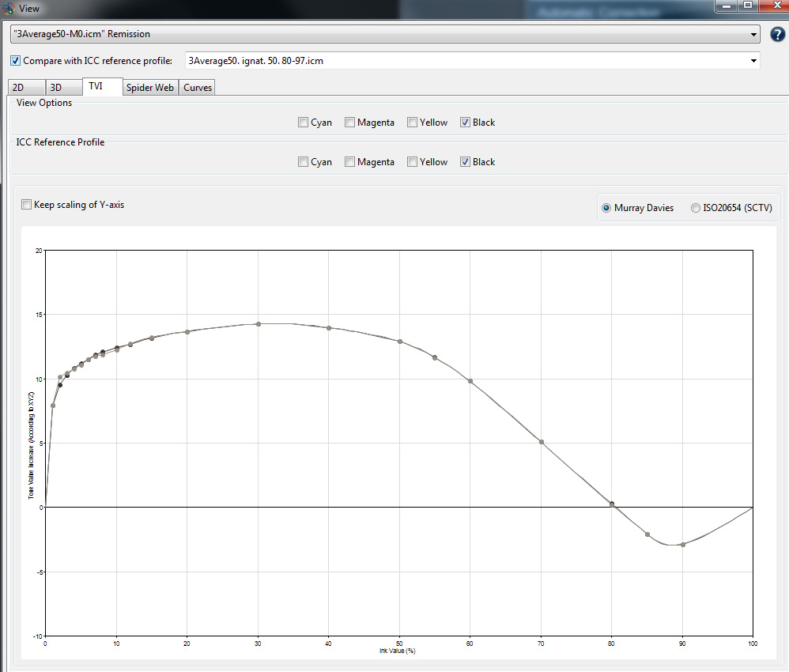Uncheck Black in View Options
This screenshot has height=672, width=789.
(x=465, y=123)
